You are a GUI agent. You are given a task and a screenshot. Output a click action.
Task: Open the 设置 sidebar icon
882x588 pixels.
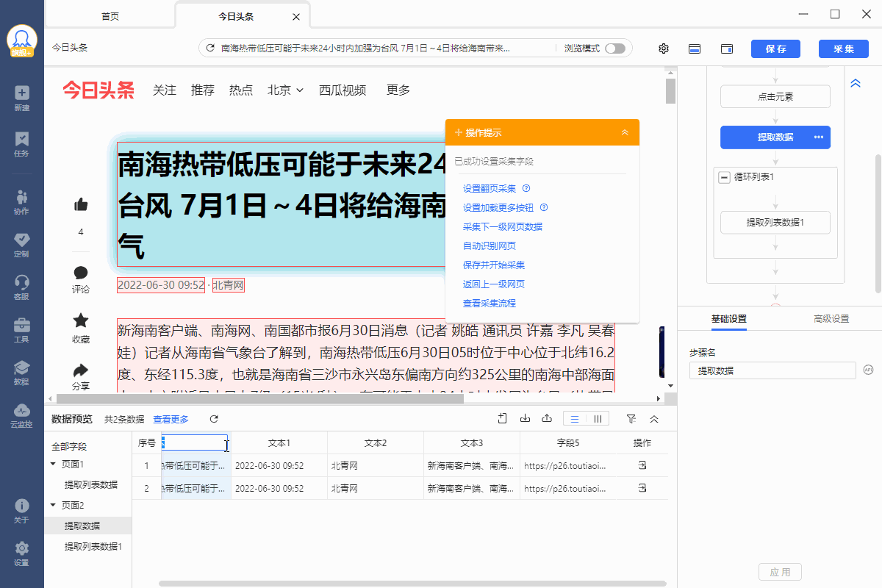click(x=21, y=548)
